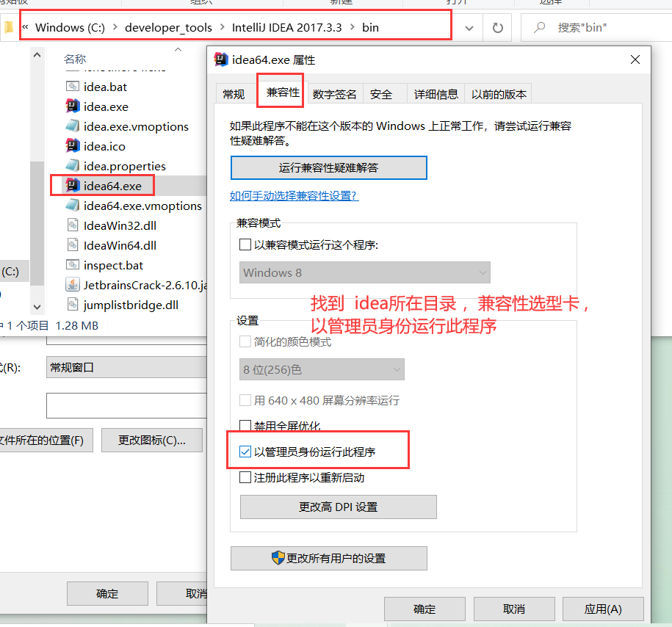The height and width of the screenshot is (627, 672).
Task: Toggle 640 x 480 screen resolution checkbox
Action: pos(245,400)
